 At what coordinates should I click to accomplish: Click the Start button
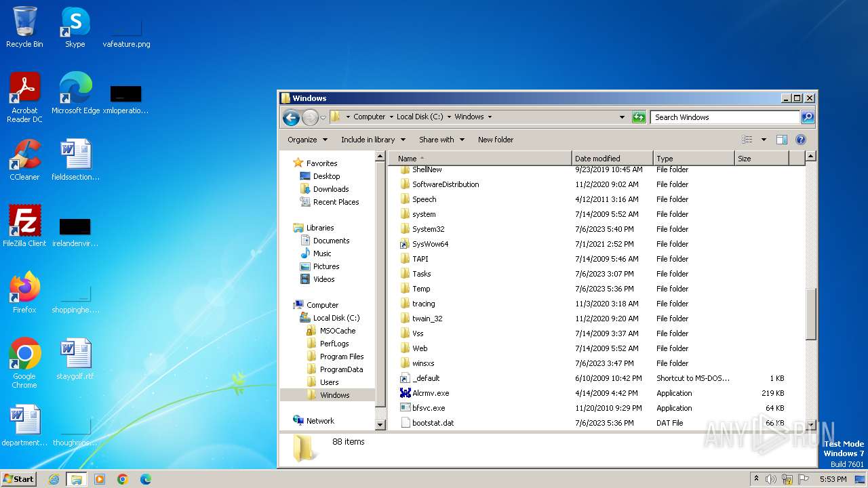coord(19,479)
